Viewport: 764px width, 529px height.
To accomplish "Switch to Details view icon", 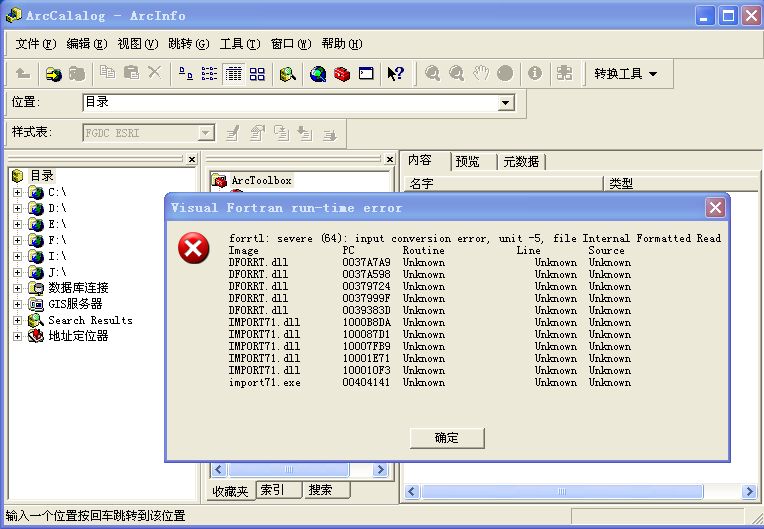I will point(233,74).
